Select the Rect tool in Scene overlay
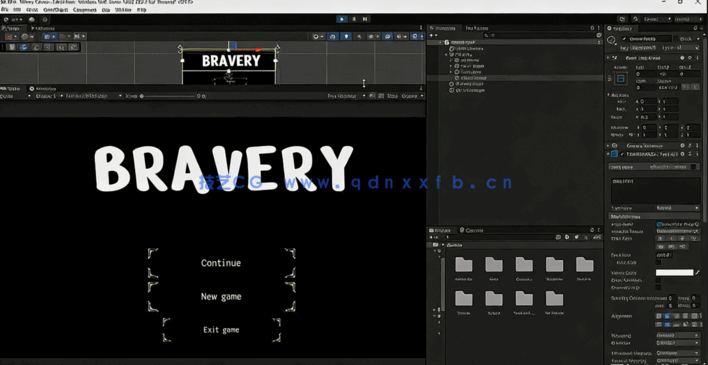The width and height of the screenshot is (708, 365). click(x=61, y=47)
